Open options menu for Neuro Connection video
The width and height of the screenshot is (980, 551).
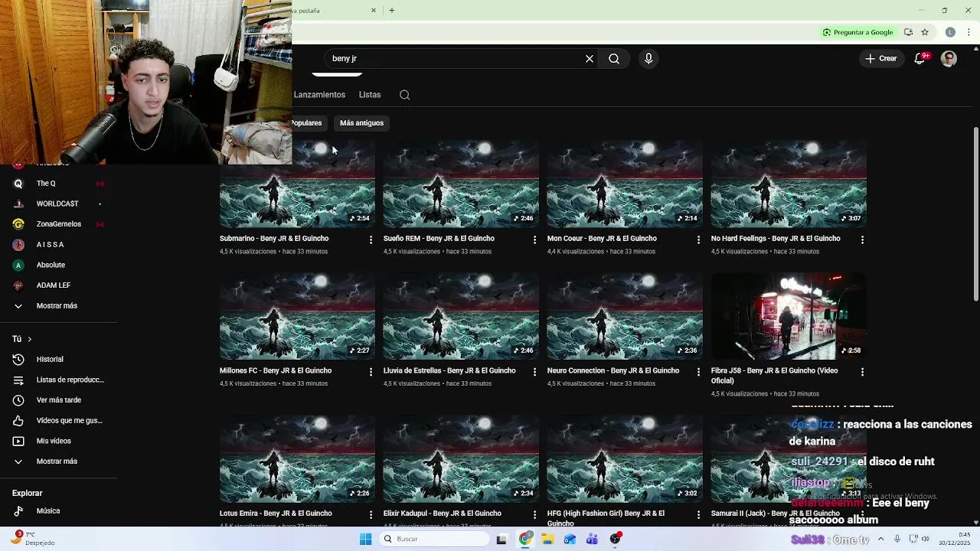[x=698, y=372]
